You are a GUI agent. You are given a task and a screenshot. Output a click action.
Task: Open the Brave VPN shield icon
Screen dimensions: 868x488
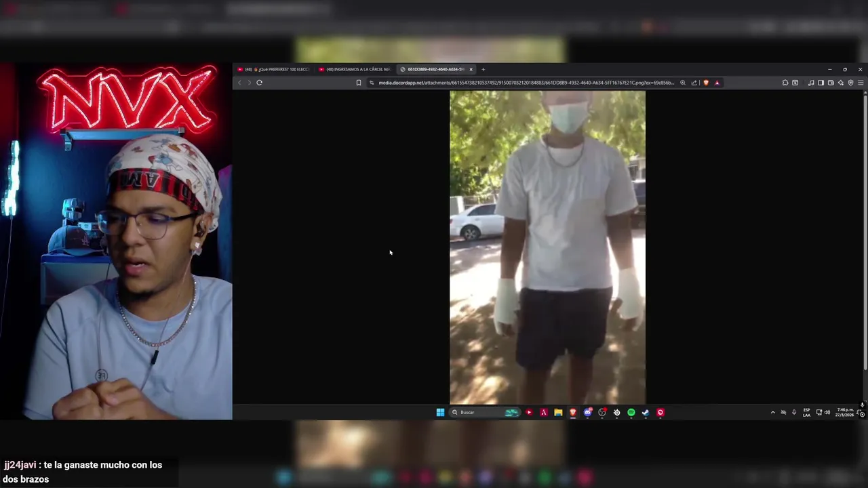pyautogui.click(x=850, y=83)
